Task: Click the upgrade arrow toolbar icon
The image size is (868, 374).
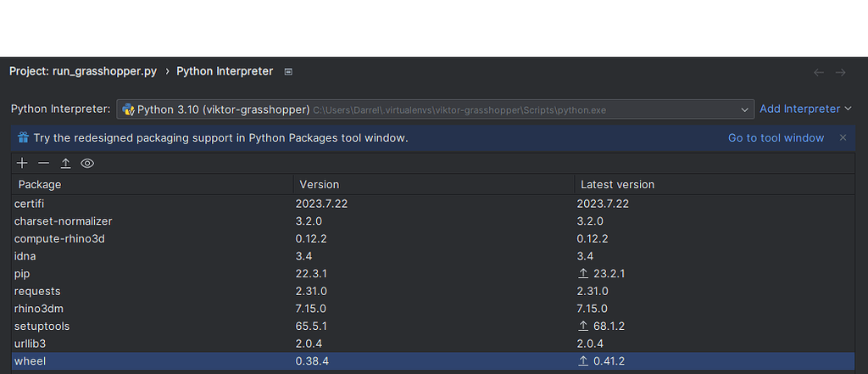Action: 66,163
